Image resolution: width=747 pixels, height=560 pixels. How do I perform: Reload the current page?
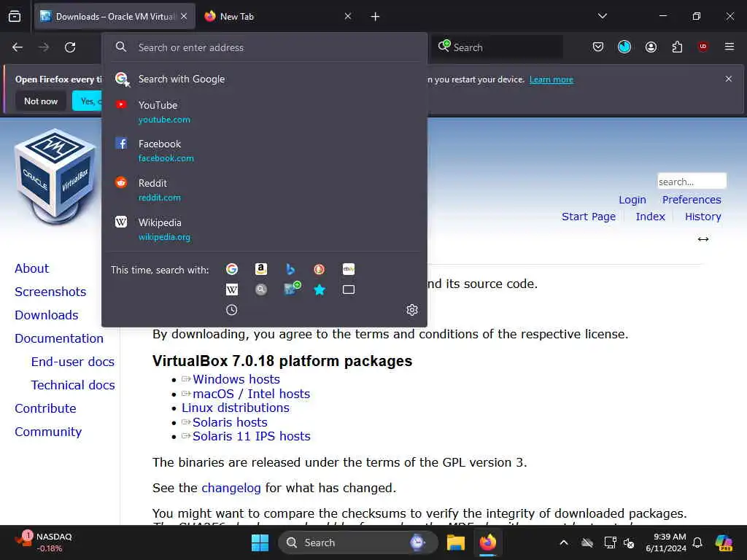pos(70,47)
